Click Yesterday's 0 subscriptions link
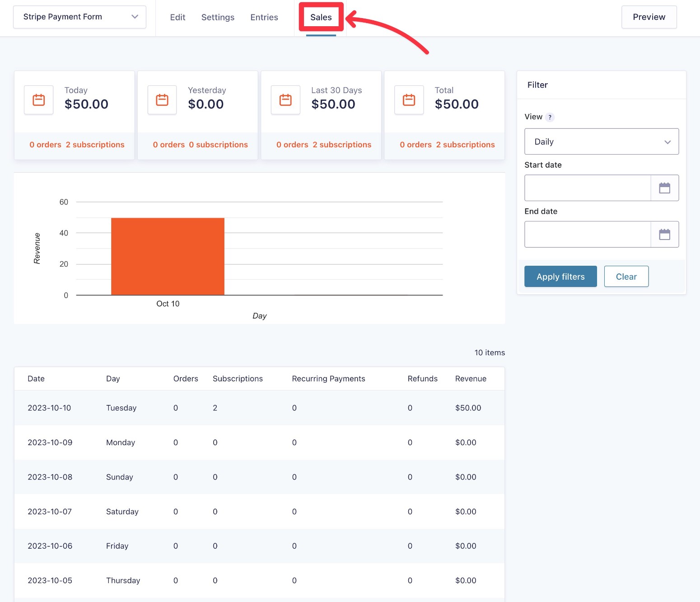 pyautogui.click(x=218, y=145)
